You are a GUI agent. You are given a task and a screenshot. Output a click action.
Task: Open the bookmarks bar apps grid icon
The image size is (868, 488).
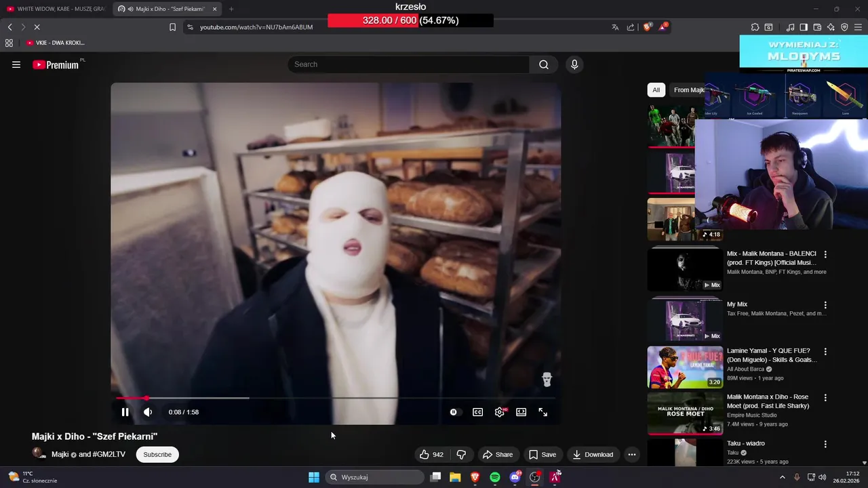click(9, 43)
